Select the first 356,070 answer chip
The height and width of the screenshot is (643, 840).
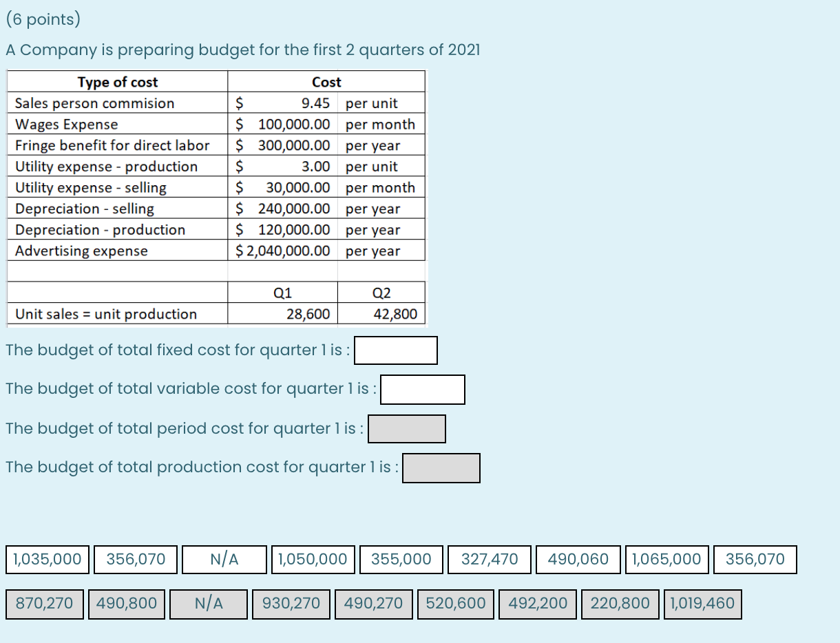pyautogui.click(x=135, y=560)
